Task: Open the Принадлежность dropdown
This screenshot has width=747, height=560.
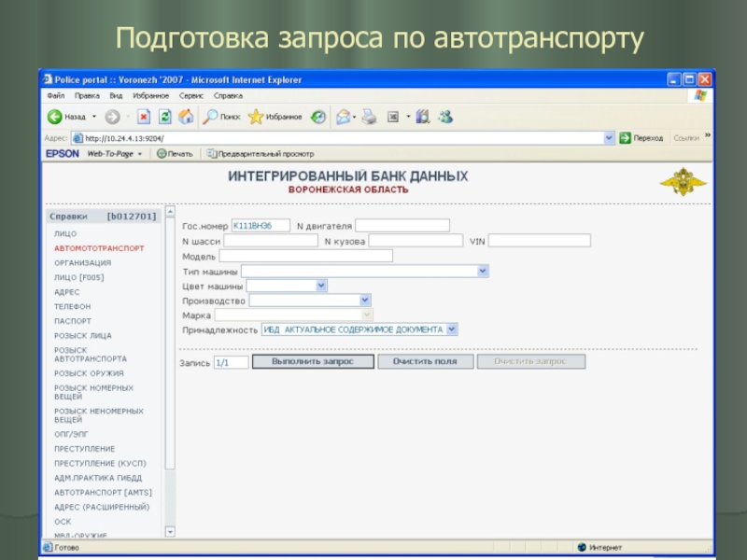Action: coord(452,329)
